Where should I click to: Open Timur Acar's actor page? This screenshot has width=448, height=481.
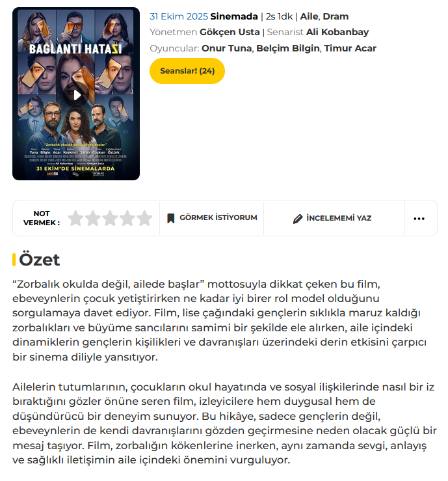click(350, 48)
